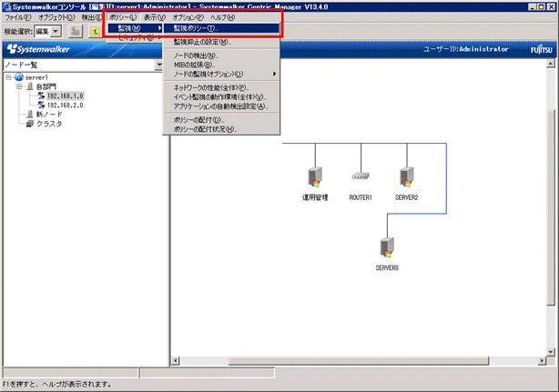Screen dimensions: 559x392
Task: Click the 新ノード folder icon
Action: click(30, 115)
